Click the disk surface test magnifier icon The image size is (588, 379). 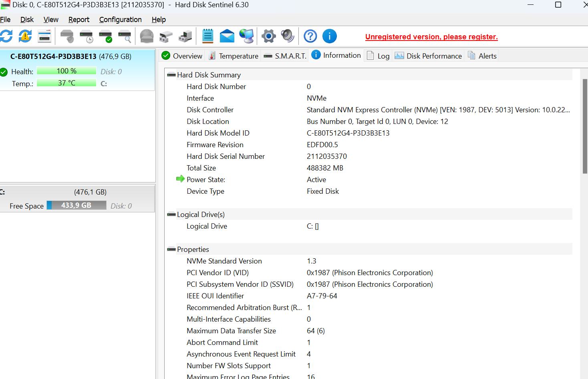(125, 36)
